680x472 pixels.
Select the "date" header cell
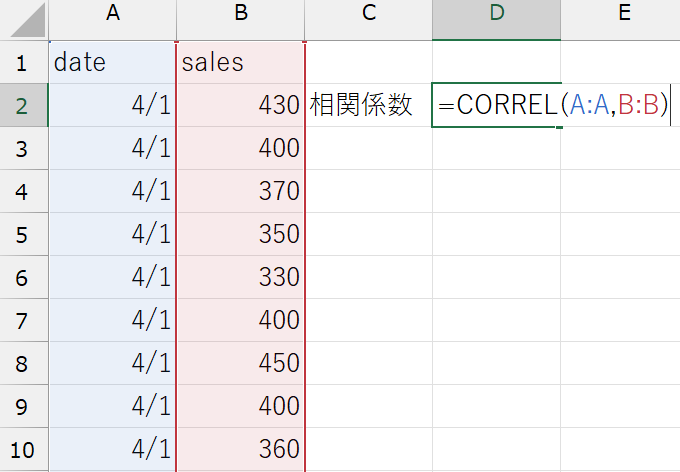point(112,62)
